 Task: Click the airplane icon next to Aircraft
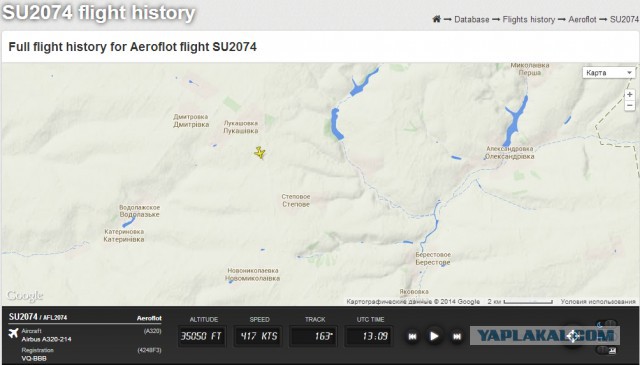13,333
